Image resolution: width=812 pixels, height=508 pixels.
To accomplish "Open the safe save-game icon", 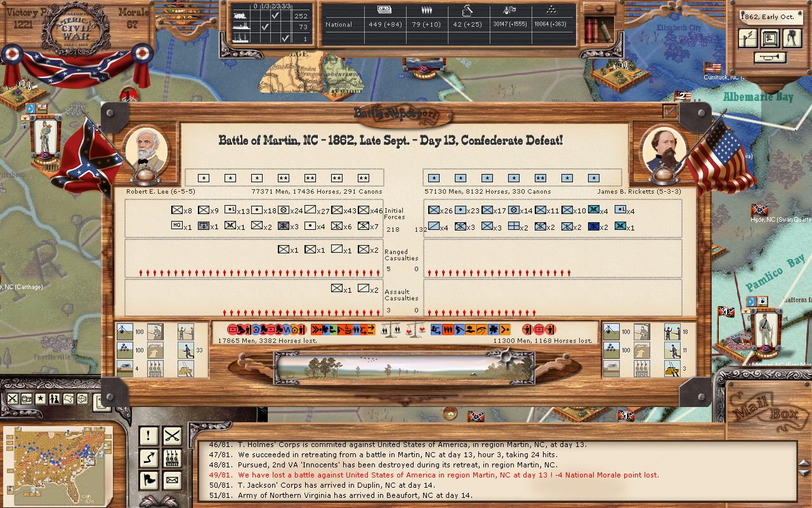I will pyautogui.click(x=770, y=38).
